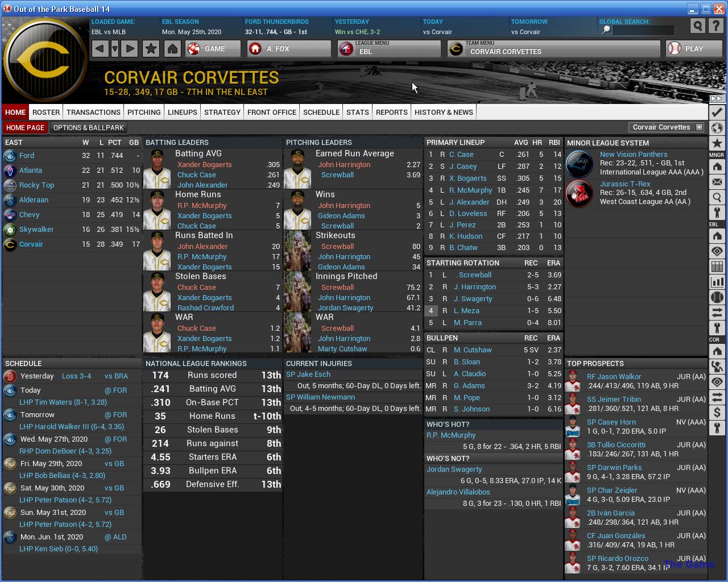
Task: Open the Options & Ballpark subtab
Action: coord(88,127)
